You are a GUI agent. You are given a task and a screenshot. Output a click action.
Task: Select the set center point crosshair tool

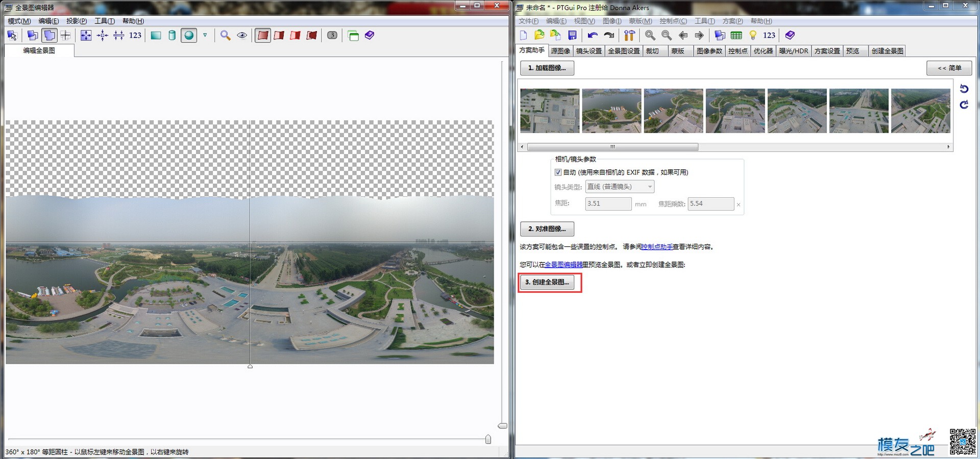[66, 35]
